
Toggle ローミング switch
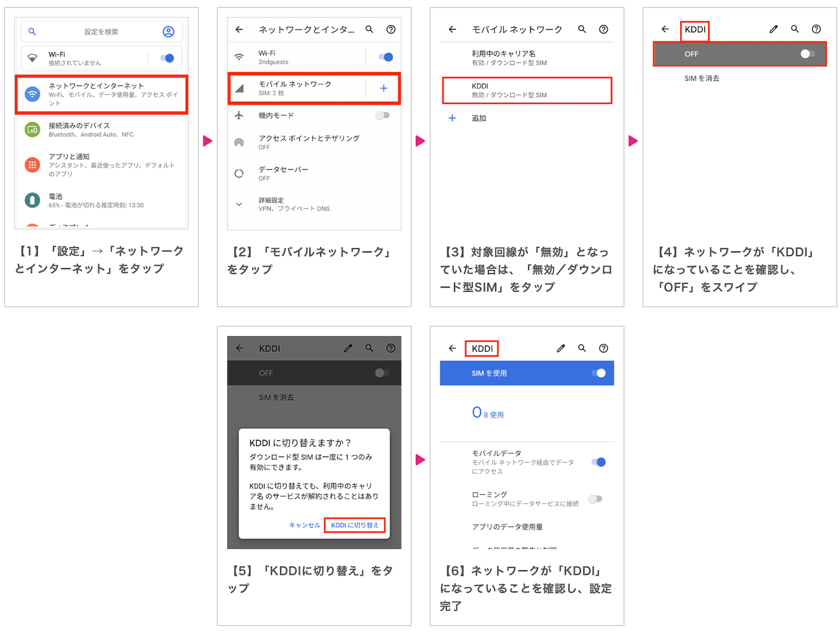tap(595, 499)
